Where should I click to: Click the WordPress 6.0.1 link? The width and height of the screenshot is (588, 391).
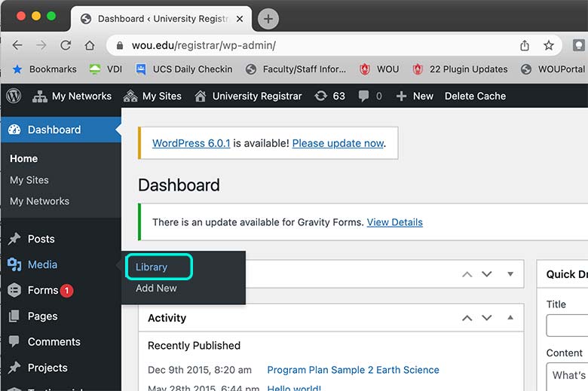[x=191, y=143]
